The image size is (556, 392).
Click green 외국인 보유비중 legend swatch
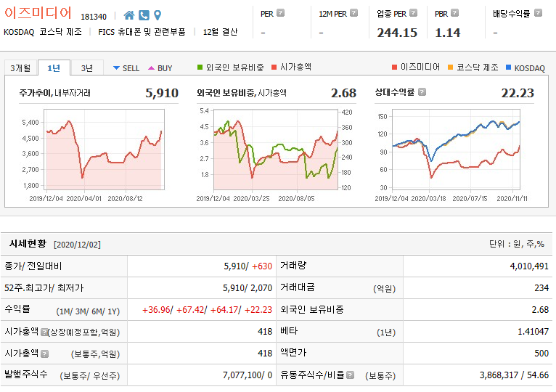[200, 67]
